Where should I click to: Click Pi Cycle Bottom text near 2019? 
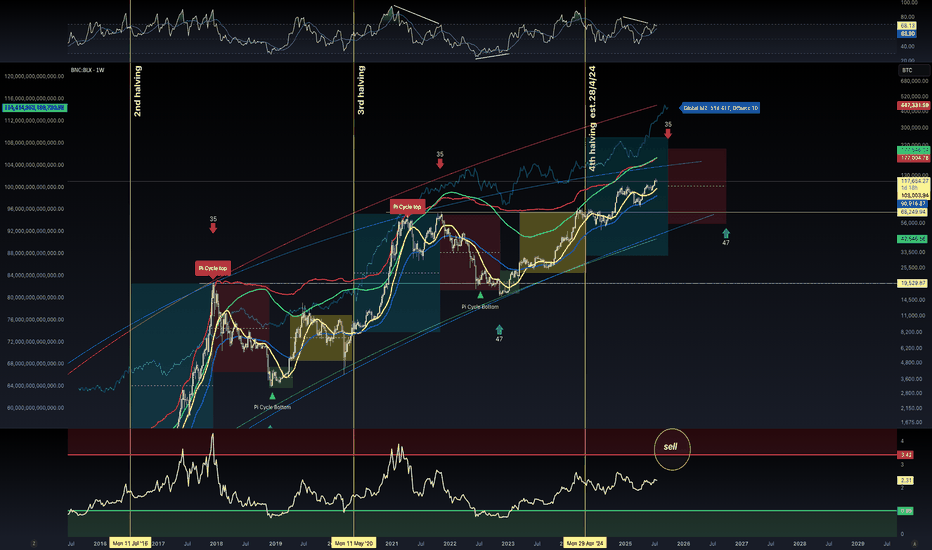[x=272, y=407]
